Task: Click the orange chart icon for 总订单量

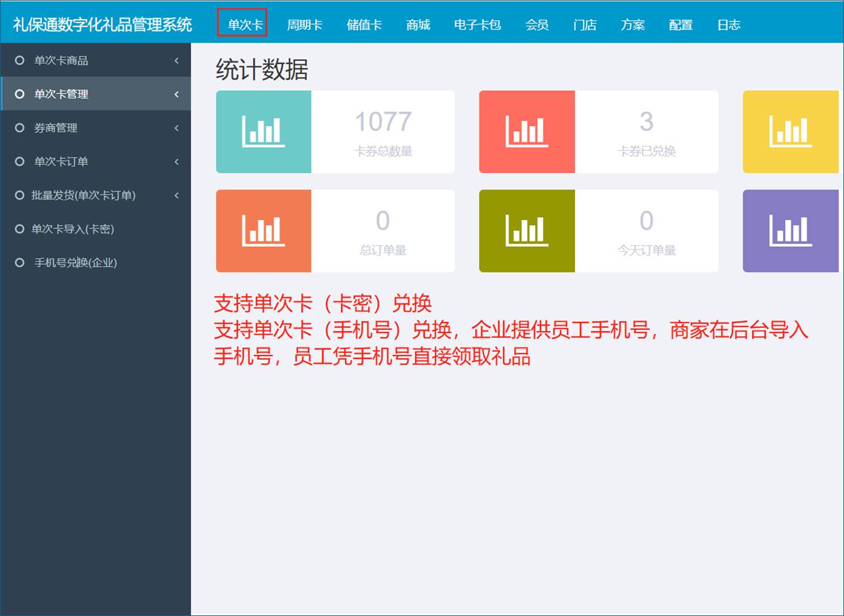Action: pos(264,230)
